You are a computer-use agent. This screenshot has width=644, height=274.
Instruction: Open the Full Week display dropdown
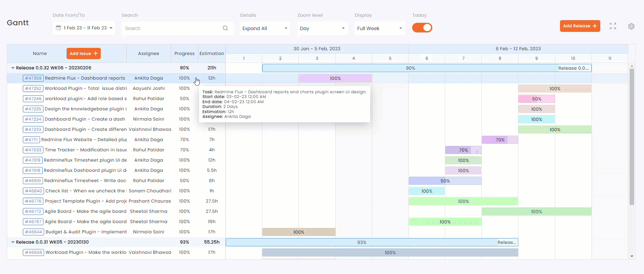pyautogui.click(x=379, y=28)
